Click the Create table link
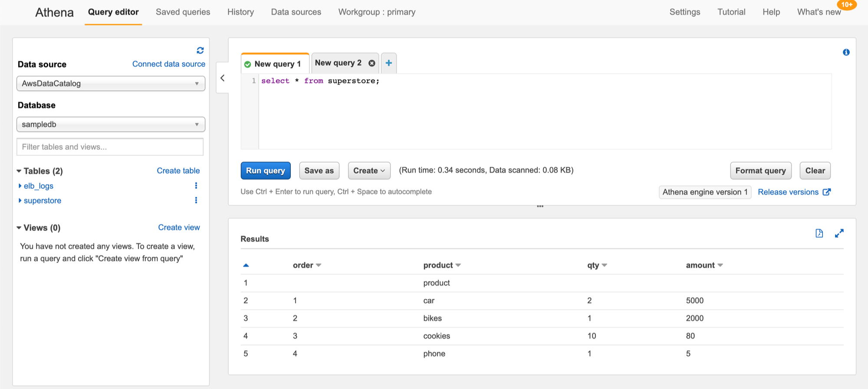 [178, 171]
